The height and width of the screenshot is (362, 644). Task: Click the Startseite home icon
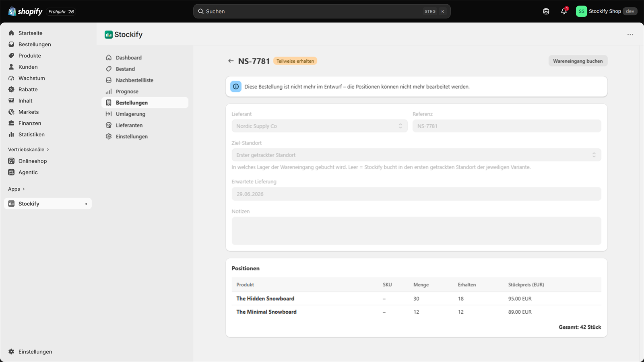(11, 33)
